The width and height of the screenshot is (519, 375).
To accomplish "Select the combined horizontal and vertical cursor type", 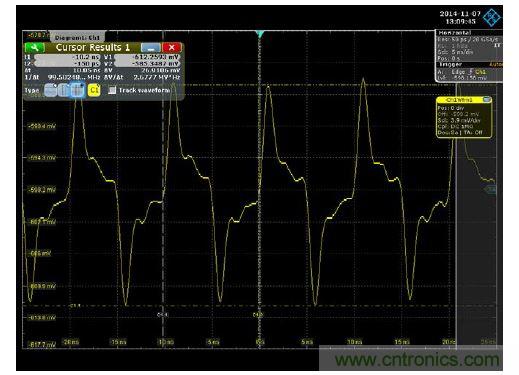I will point(77,90).
